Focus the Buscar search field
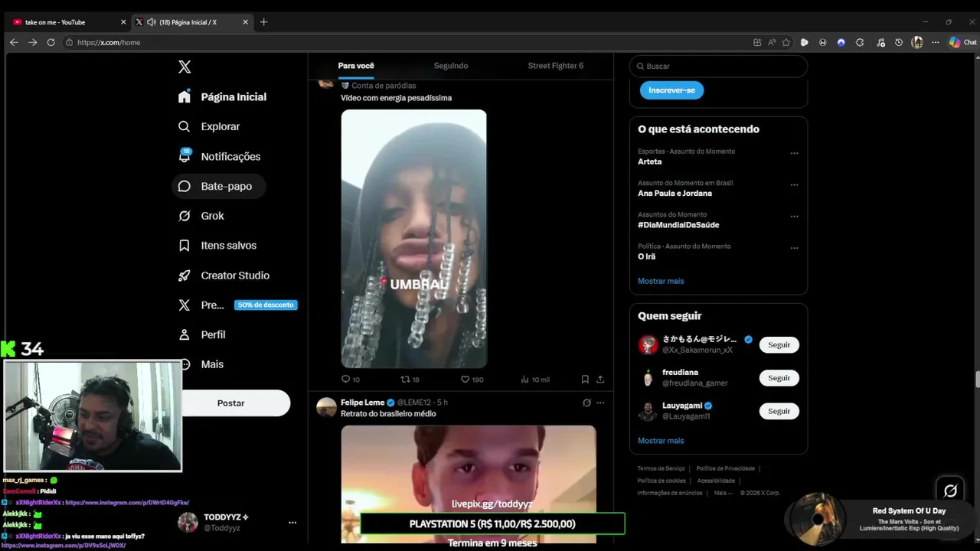This screenshot has height=551, width=980. click(718, 67)
